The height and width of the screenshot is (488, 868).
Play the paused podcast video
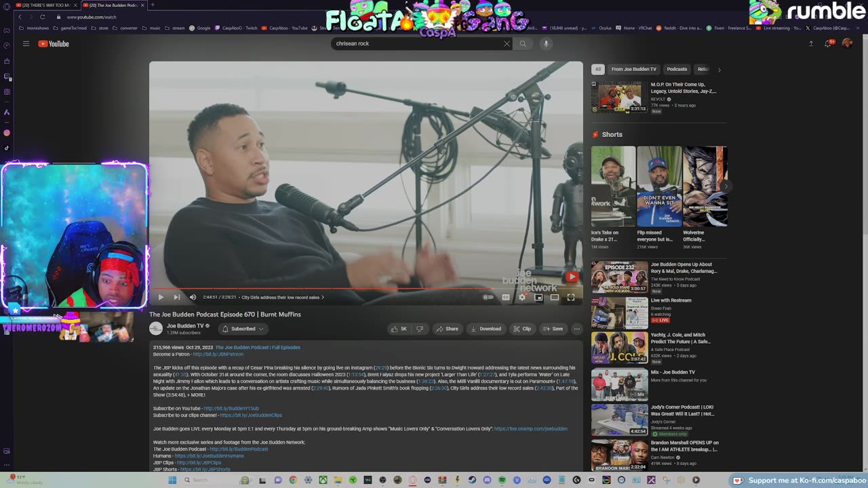click(x=161, y=297)
